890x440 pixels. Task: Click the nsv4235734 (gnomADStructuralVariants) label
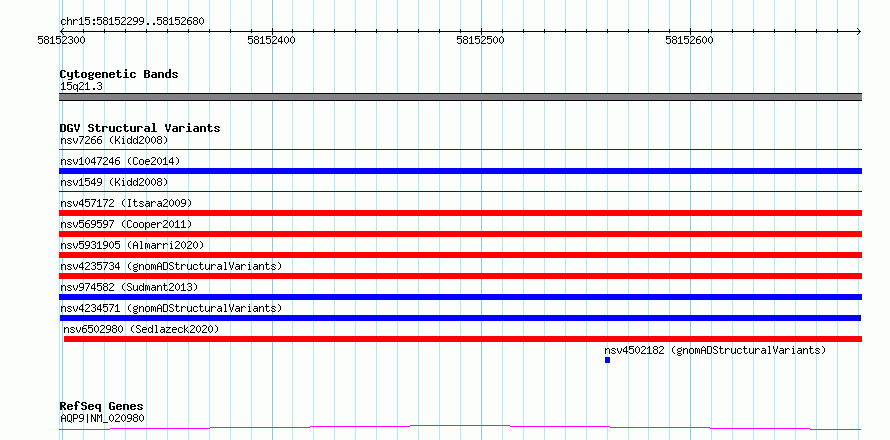[x=171, y=266]
